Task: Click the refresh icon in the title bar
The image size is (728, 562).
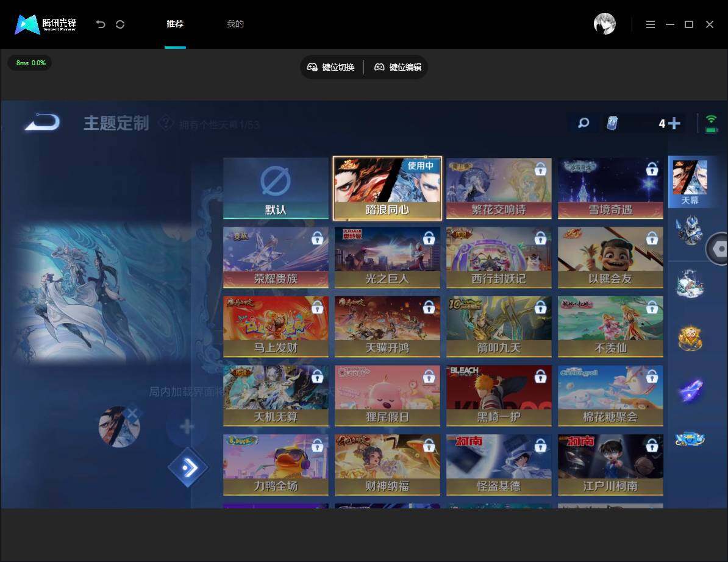Action: pyautogui.click(x=120, y=24)
